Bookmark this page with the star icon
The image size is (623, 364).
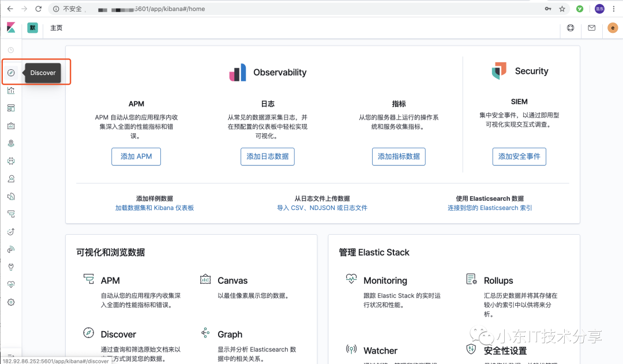(x=562, y=9)
